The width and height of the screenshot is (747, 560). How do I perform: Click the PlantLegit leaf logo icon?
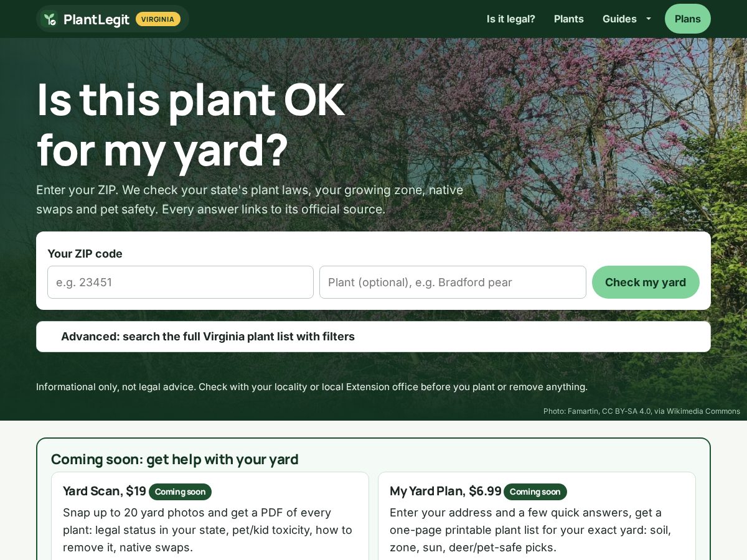(x=50, y=19)
